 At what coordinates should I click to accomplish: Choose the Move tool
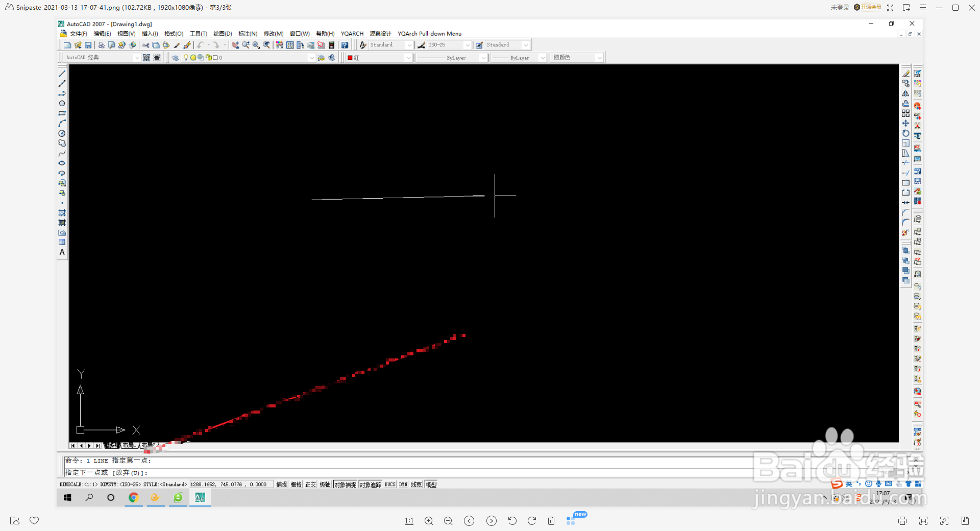click(x=905, y=124)
